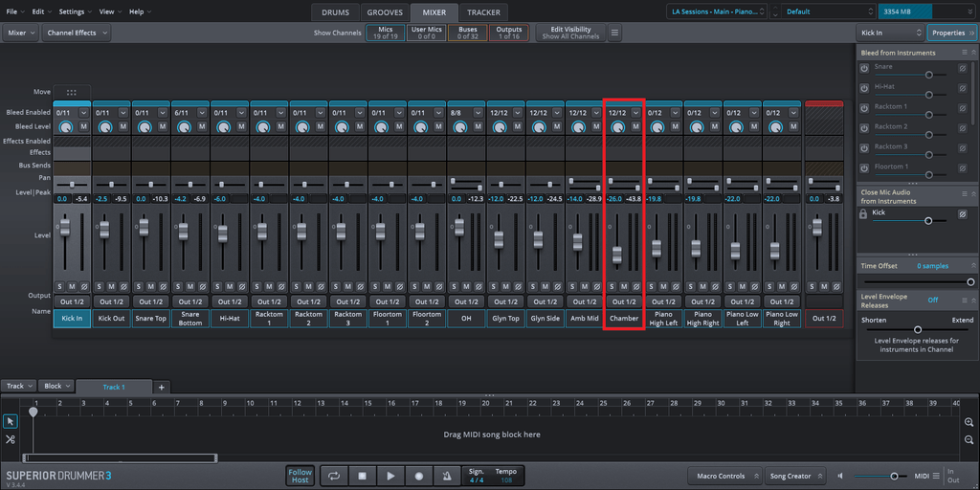Image resolution: width=980 pixels, height=490 pixels.
Task: Toggle the Follow Host button
Action: coord(300,476)
